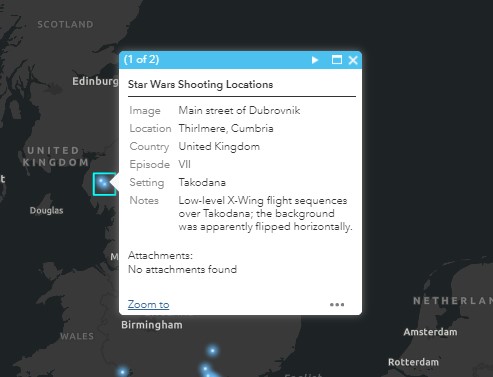Maximize the popup window
The width and height of the screenshot is (493, 377).
(x=337, y=60)
